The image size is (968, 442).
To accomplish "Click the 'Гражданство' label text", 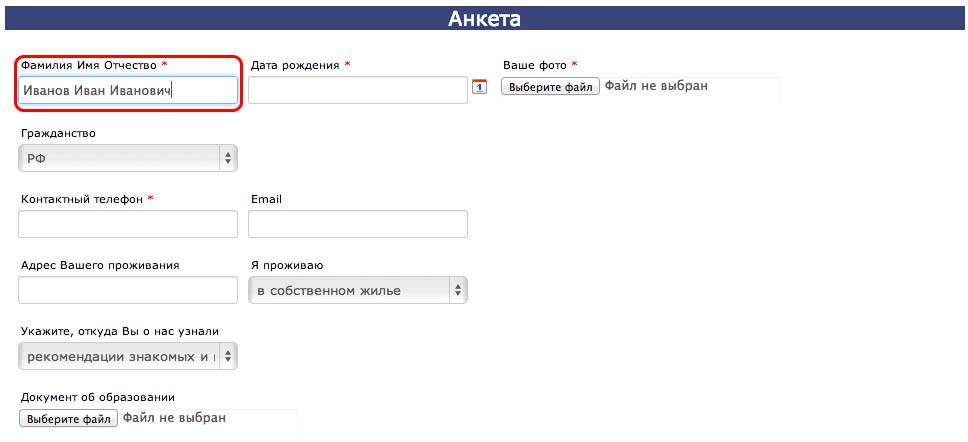I will point(58,133).
